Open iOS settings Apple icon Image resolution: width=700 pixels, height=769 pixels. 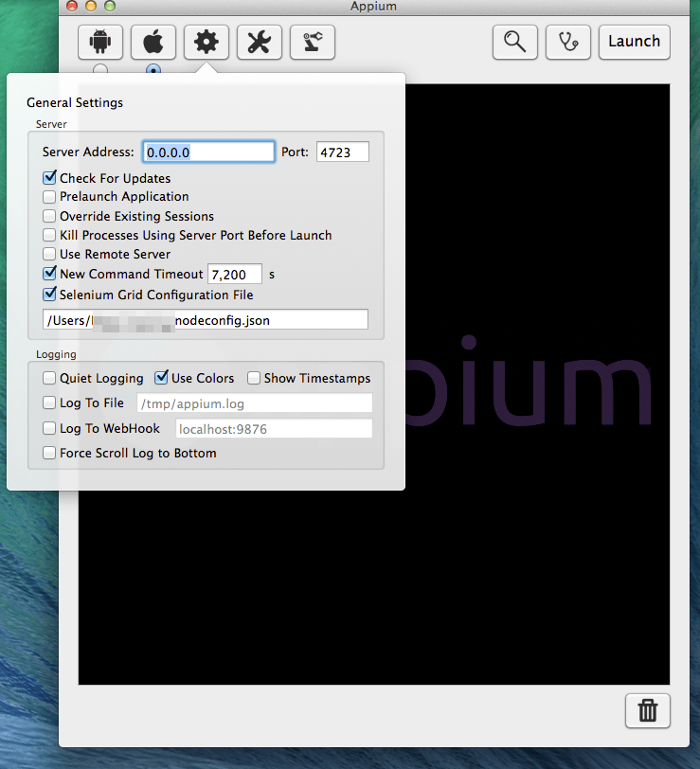tap(153, 43)
